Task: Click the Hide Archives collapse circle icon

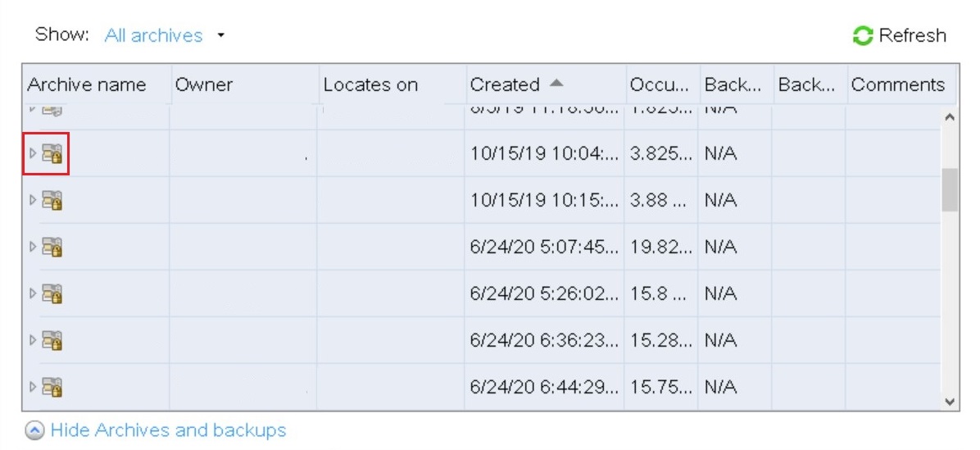Action: 35,431
